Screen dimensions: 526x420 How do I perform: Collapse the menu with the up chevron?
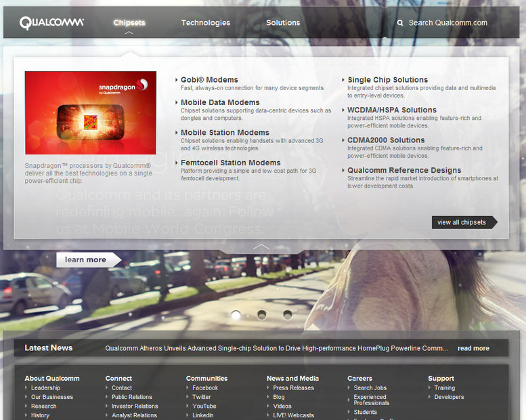point(261,247)
